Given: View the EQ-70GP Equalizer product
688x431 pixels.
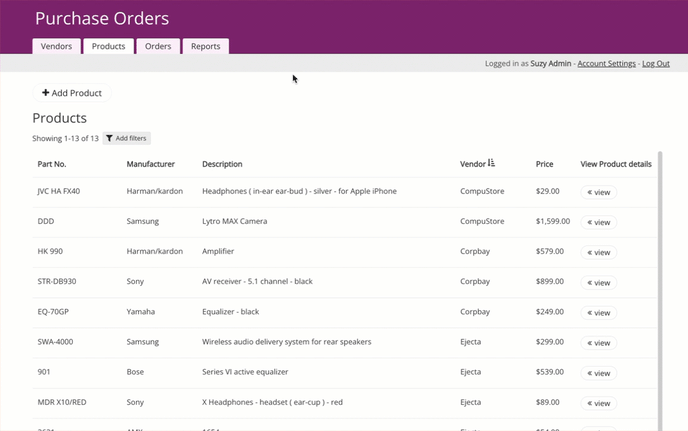Looking at the screenshot, I should (x=598, y=313).
